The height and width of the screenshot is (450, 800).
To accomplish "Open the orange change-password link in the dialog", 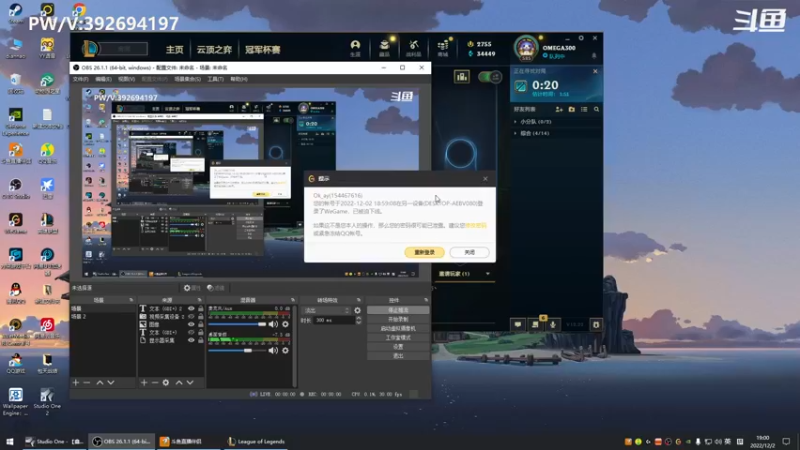I will pyautogui.click(x=476, y=225).
